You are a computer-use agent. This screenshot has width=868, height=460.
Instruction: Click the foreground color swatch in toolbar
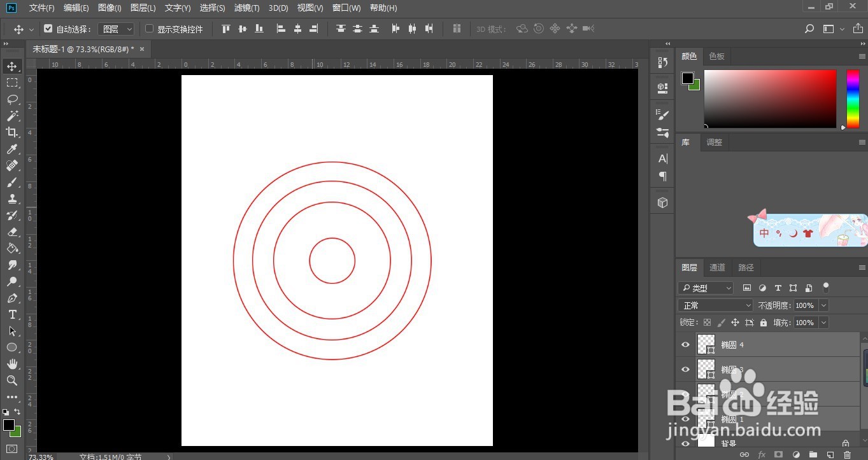pos(8,425)
